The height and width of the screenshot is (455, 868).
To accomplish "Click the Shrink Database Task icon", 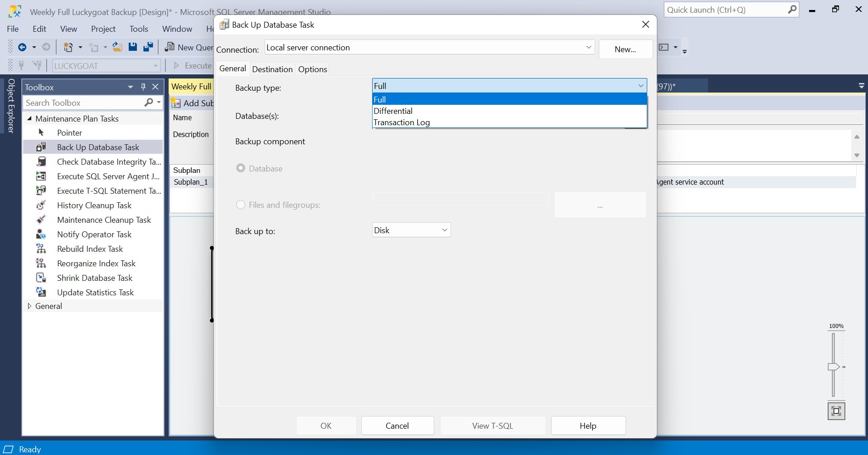I will click(41, 278).
